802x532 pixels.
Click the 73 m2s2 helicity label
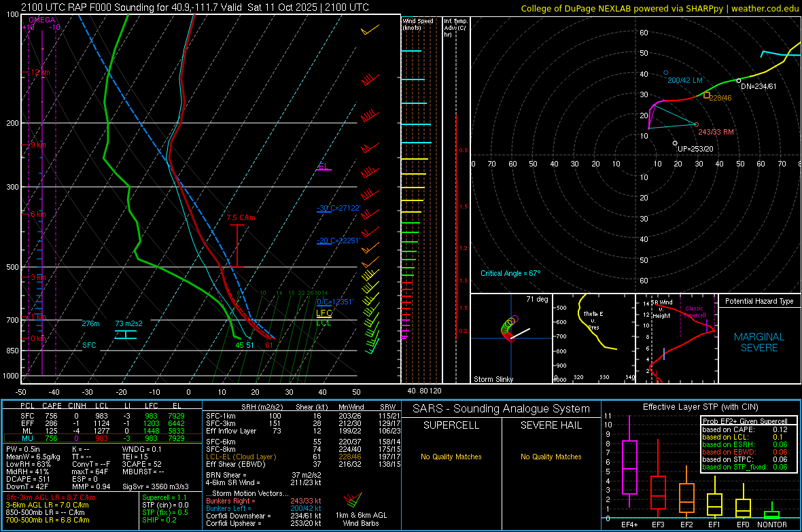(129, 323)
